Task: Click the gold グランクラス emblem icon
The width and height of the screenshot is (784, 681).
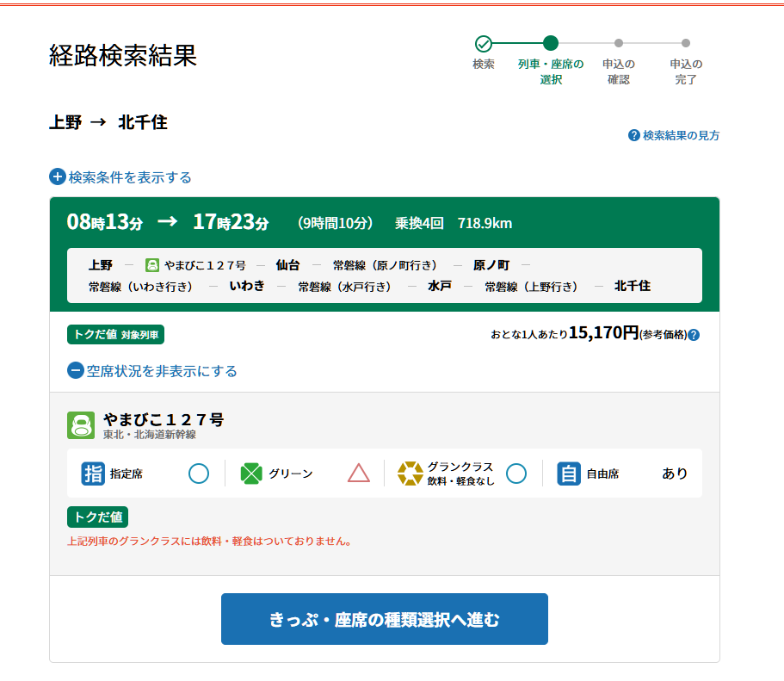Action: pos(410,474)
